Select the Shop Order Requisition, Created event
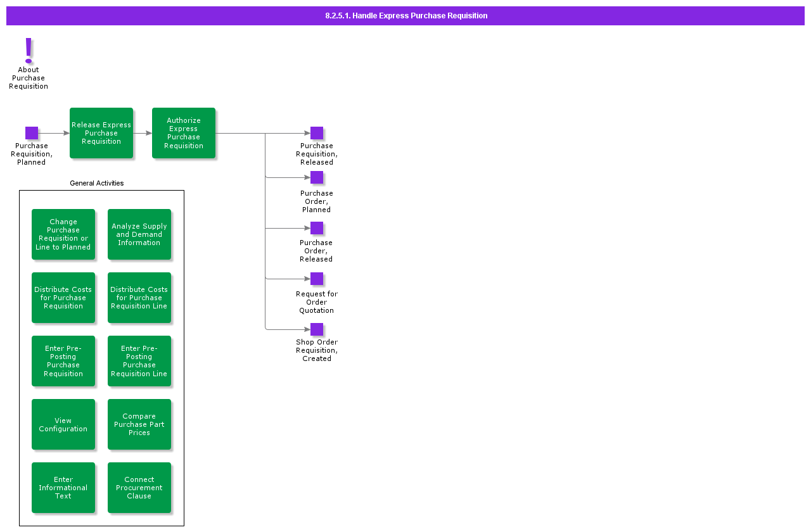 click(316, 329)
